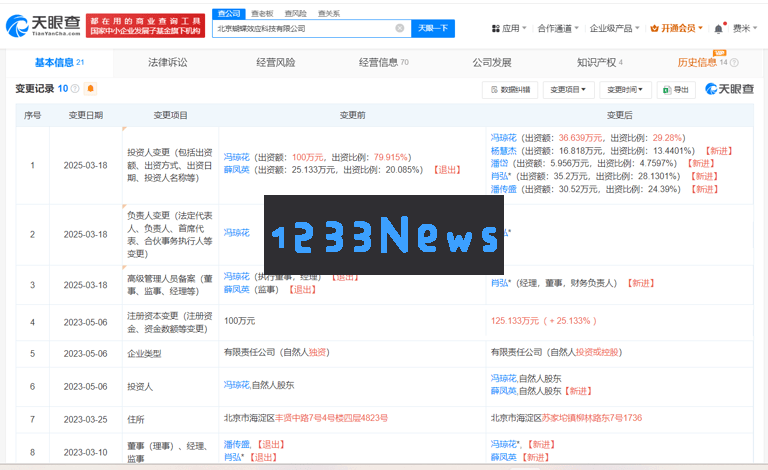
Task: Open 潘传盛 【退出】 link in row 8
Action: (x=237, y=444)
